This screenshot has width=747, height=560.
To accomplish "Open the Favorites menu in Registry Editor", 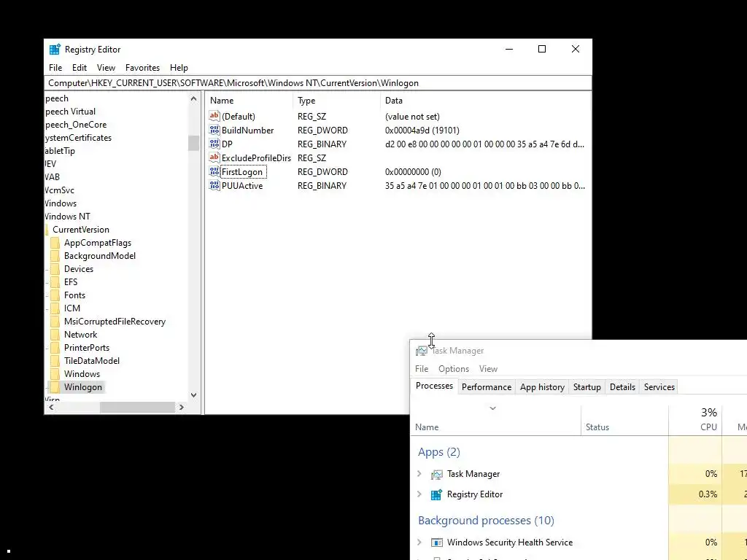I will tap(142, 68).
